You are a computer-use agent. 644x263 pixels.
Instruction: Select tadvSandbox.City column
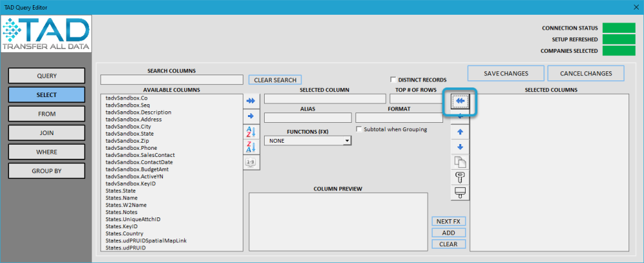[128, 127]
